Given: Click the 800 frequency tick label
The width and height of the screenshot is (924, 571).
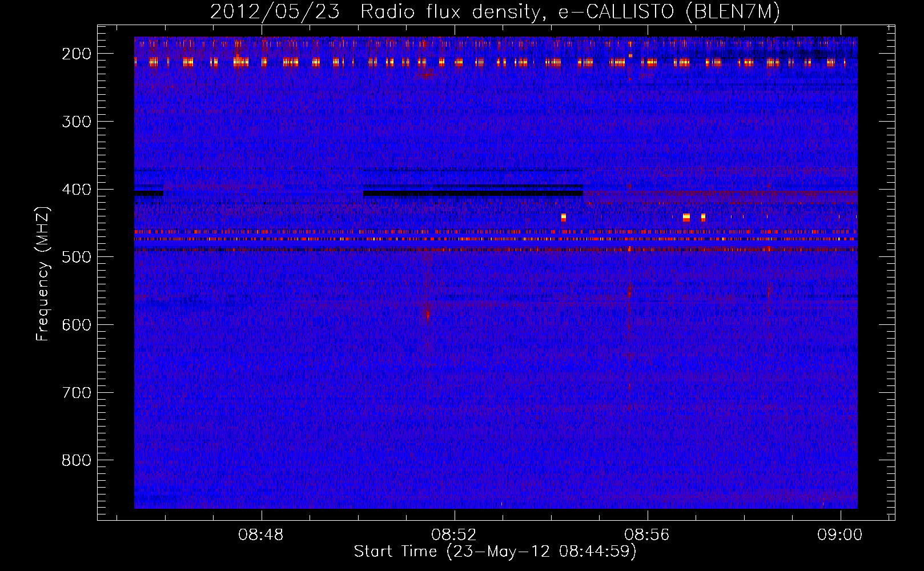Looking at the screenshot, I should click(77, 460).
